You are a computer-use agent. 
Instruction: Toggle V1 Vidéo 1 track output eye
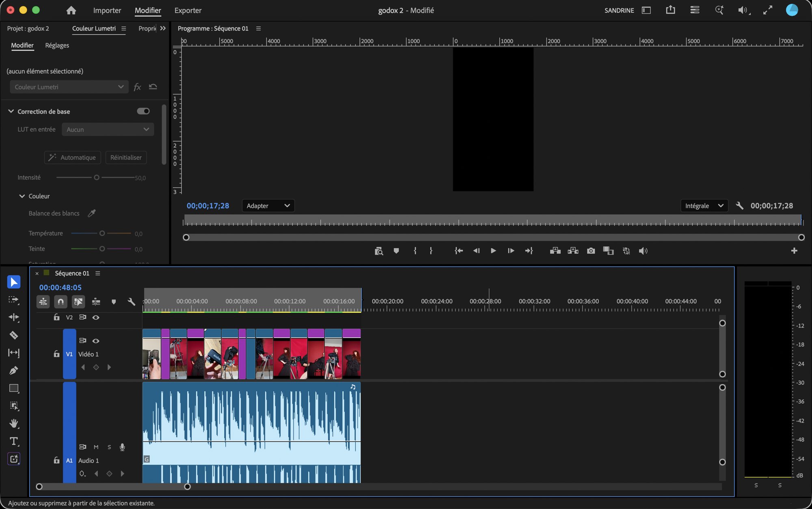pyautogui.click(x=96, y=341)
